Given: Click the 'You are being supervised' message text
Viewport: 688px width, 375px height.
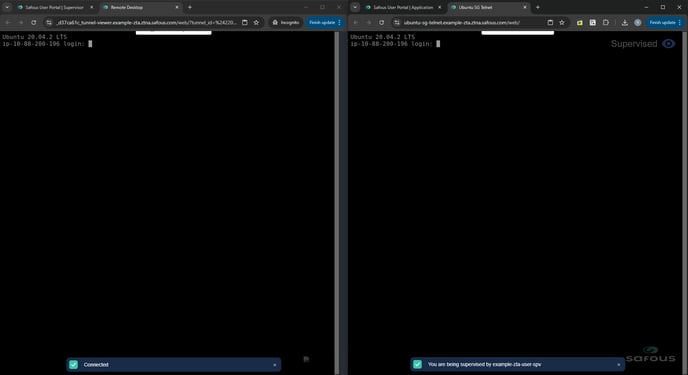Looking at the screenshot, I should (x=484, y=364).
